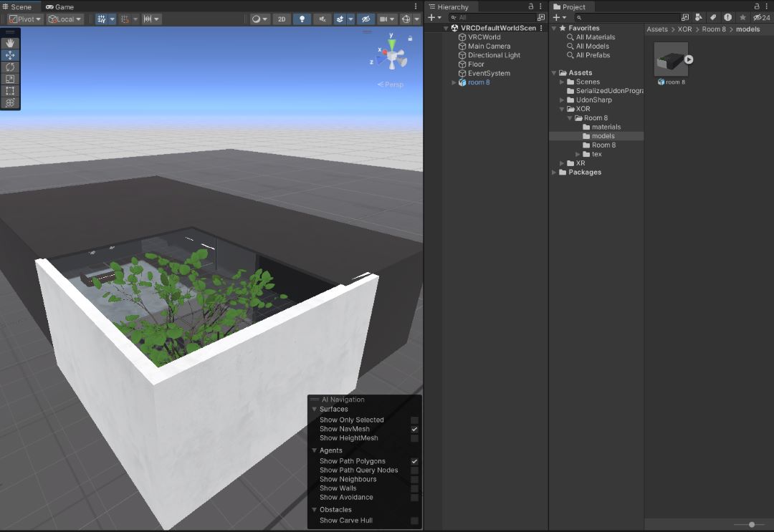774x532 pixels.
Task: Adjust the Project icon size slider
Action: pos(751,525)
